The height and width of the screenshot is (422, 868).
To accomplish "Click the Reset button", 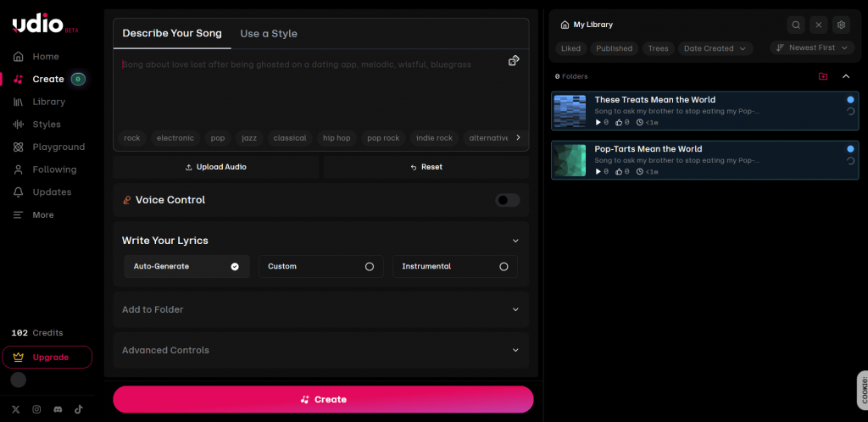I will click(x=426, y=167).
